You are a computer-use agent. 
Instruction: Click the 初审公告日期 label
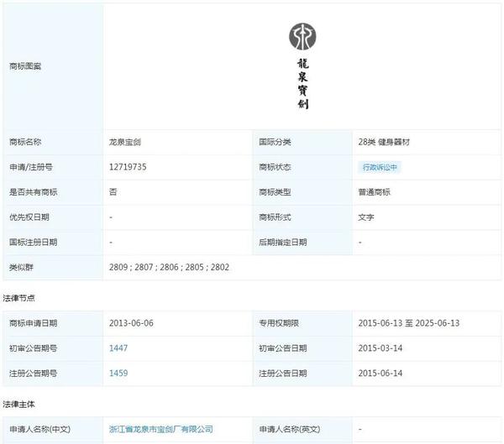tap(283, 348)
